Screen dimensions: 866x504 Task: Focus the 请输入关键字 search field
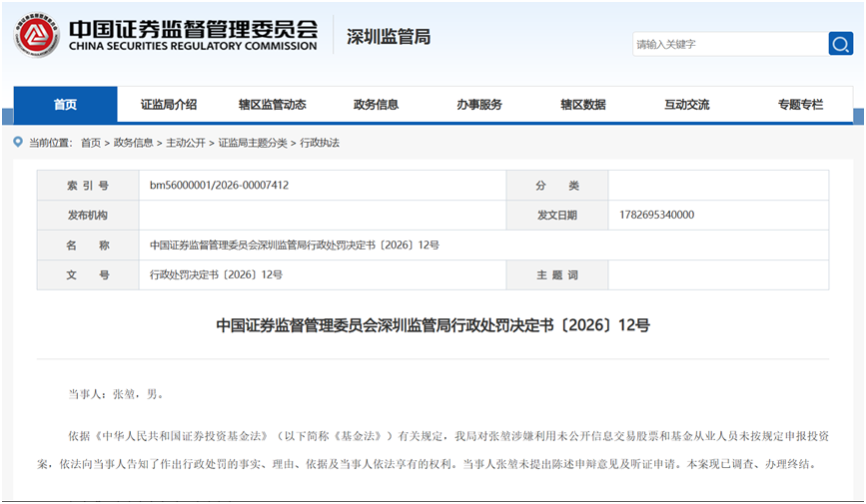click(730, 44)
